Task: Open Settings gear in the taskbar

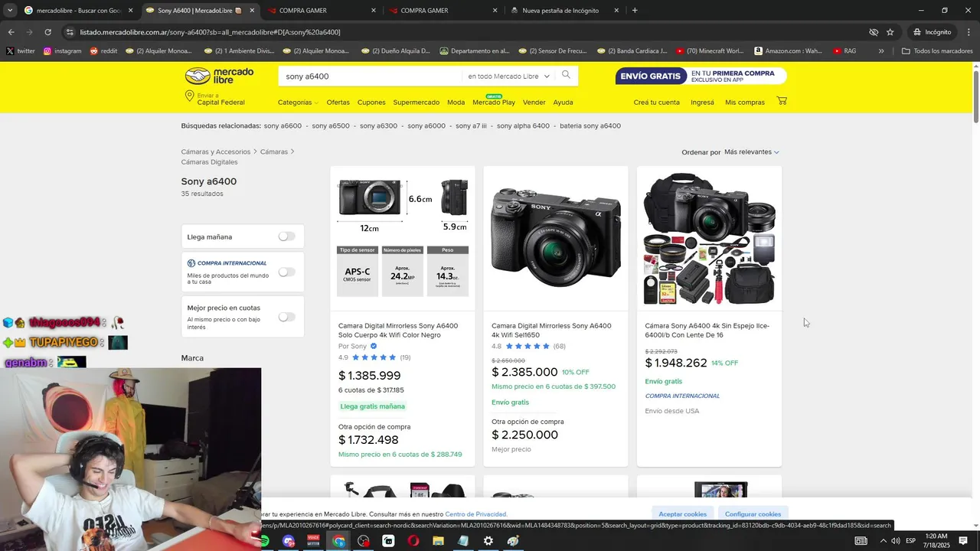Action: click(x=488, y=541)
